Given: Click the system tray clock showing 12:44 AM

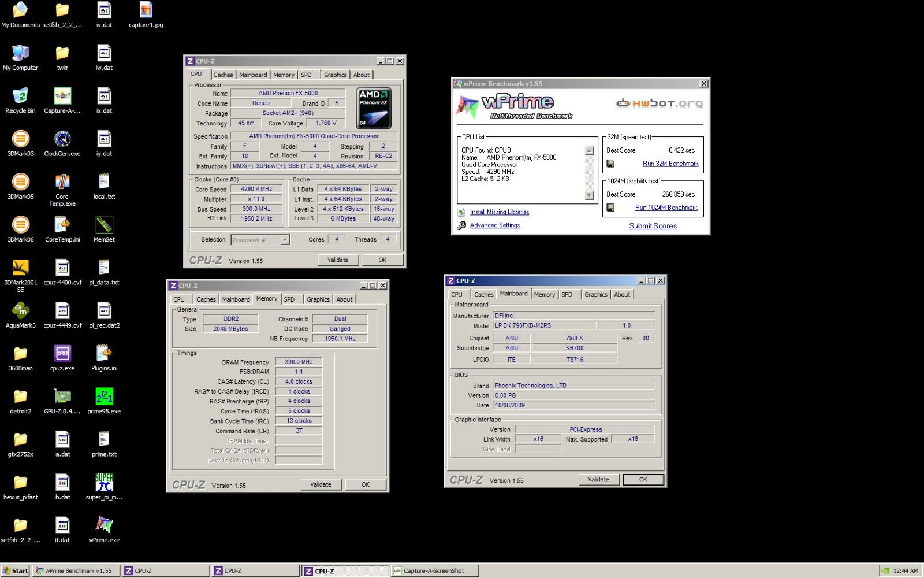Looking at the screenshot, I should point(906,570).
